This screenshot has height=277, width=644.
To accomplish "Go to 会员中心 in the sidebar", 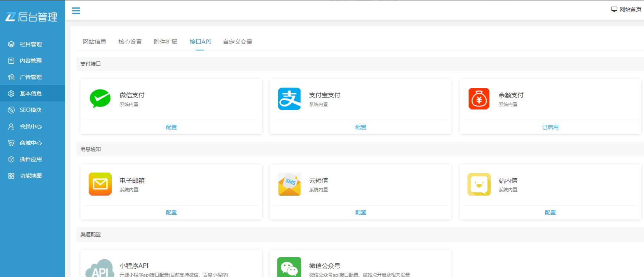I will click(32, 126).
